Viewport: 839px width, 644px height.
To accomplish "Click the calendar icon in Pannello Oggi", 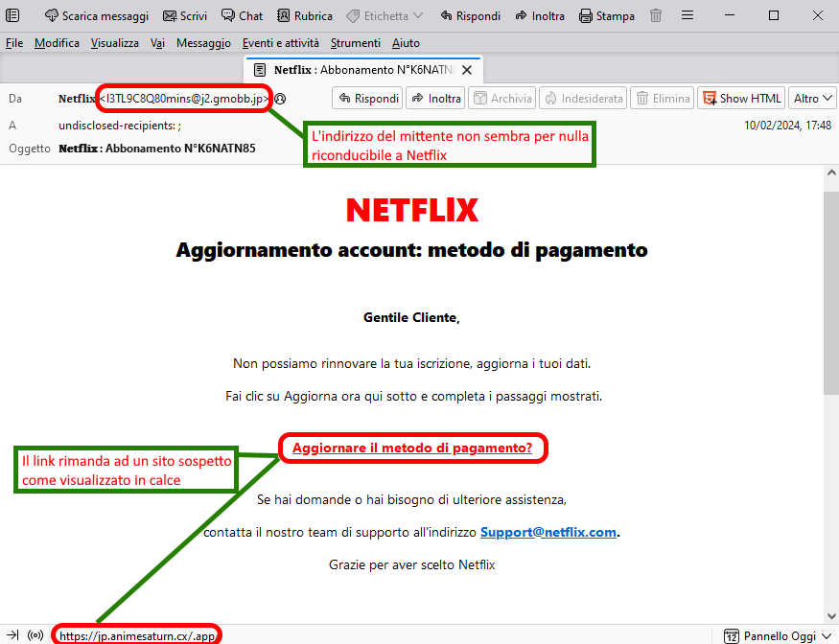I will (731, 636).
